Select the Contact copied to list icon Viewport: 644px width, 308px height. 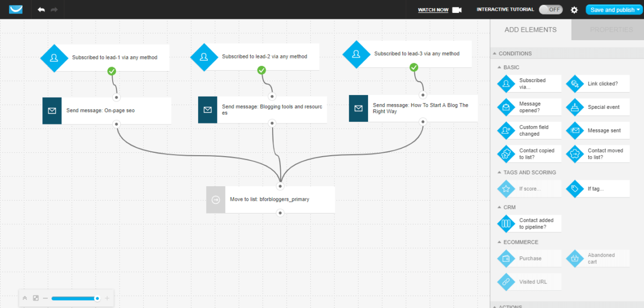[506, 154]
